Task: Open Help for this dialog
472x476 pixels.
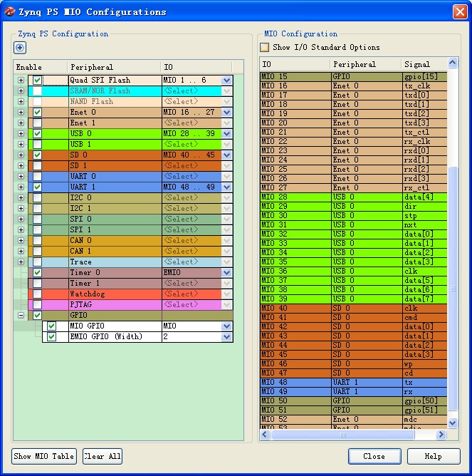Action: (x=433, y=456)
